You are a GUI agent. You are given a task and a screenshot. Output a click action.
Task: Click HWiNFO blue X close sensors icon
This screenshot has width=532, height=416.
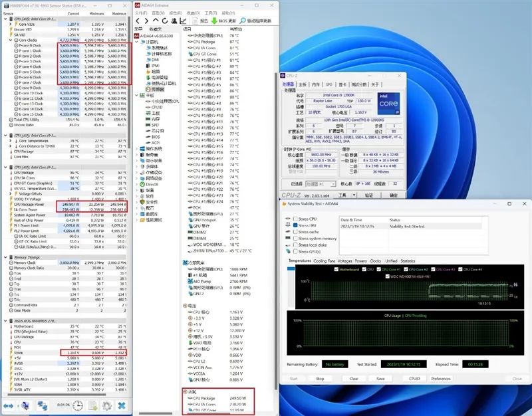tap(122, 405)
